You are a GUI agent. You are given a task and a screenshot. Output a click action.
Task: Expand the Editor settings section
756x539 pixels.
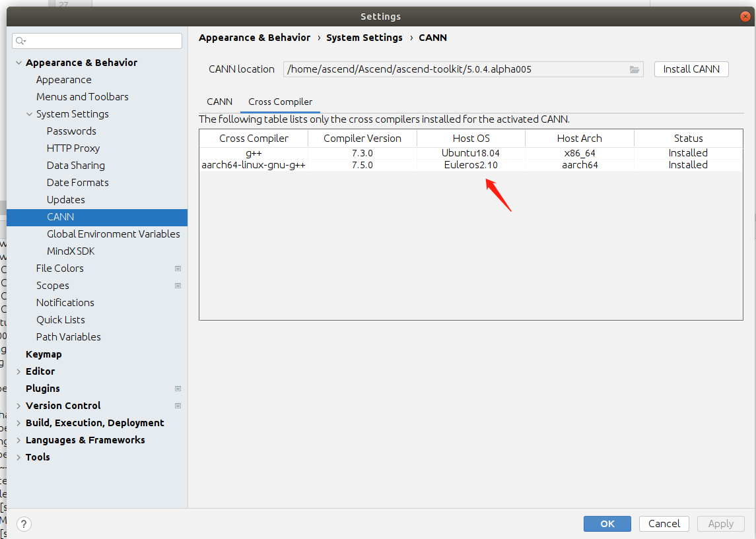(x=18, y=371)
